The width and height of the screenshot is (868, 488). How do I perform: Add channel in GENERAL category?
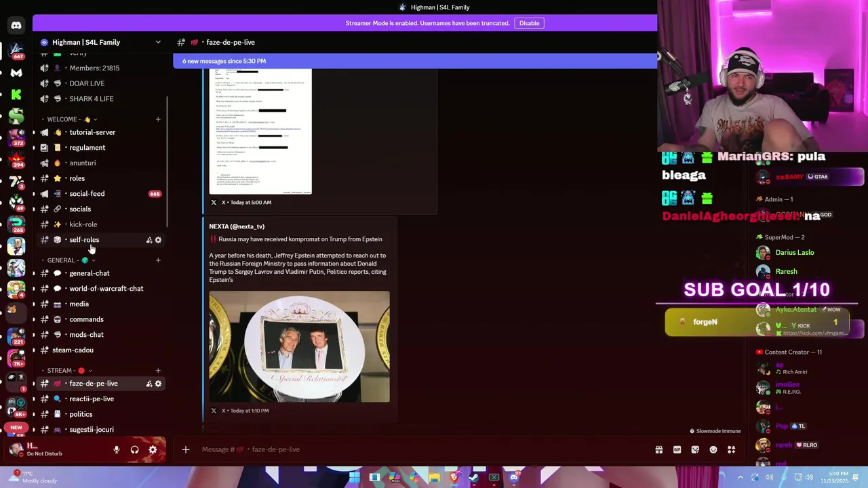pyautogui.click(x=158, y=260)
